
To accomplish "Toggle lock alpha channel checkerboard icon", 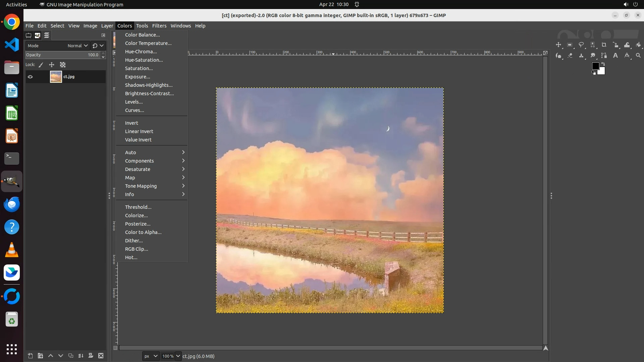I will [63, 65].
